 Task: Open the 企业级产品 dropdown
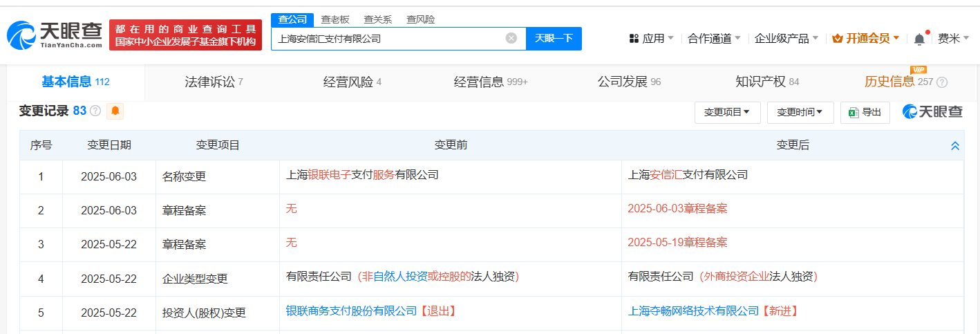tap(786, 39)
